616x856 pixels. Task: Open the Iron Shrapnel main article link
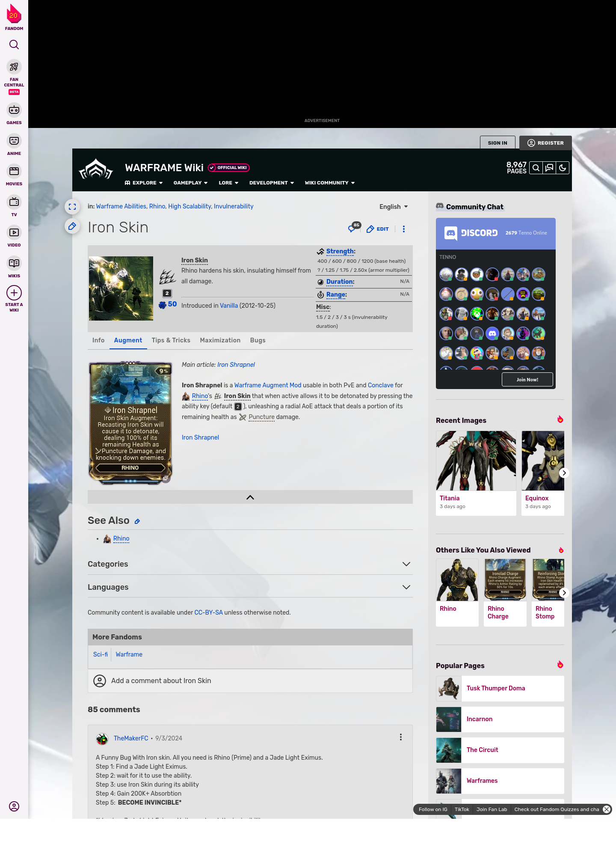click(x=236, y=365)
